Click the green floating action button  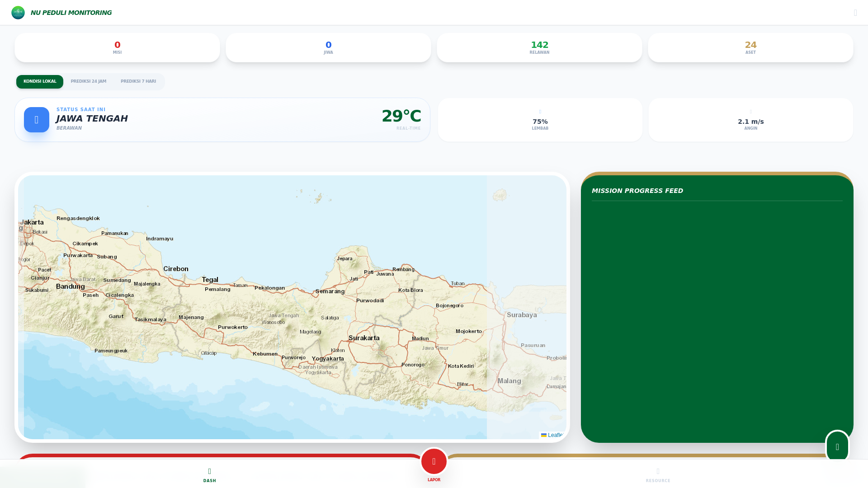pos(837,446)
